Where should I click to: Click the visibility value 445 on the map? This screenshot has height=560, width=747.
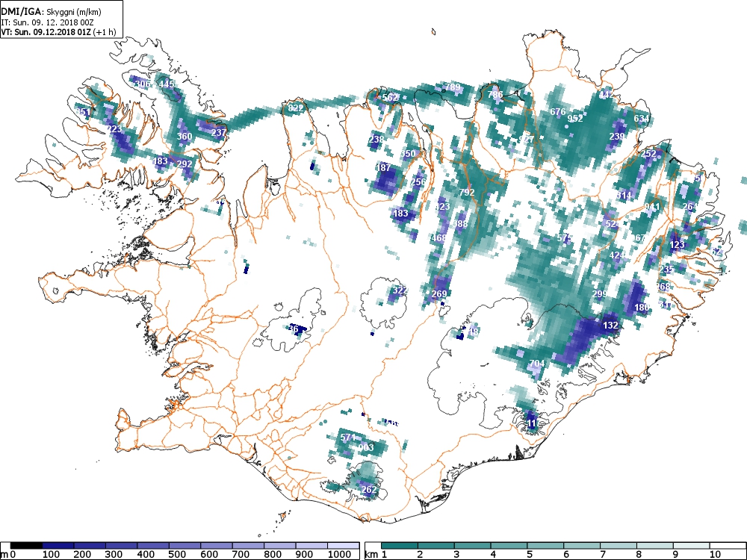tap(167, 84)
